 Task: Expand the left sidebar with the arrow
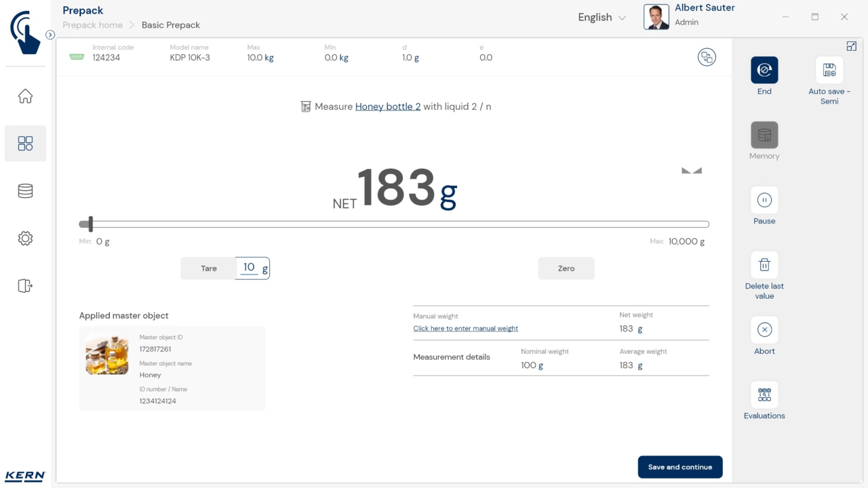click(x=50, y=35)
